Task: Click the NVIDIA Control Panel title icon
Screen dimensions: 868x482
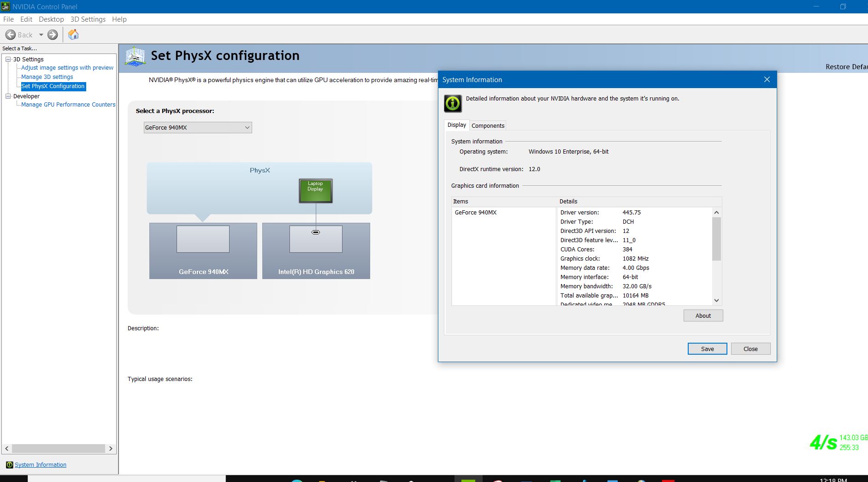Action: click(x=6, y=6)
